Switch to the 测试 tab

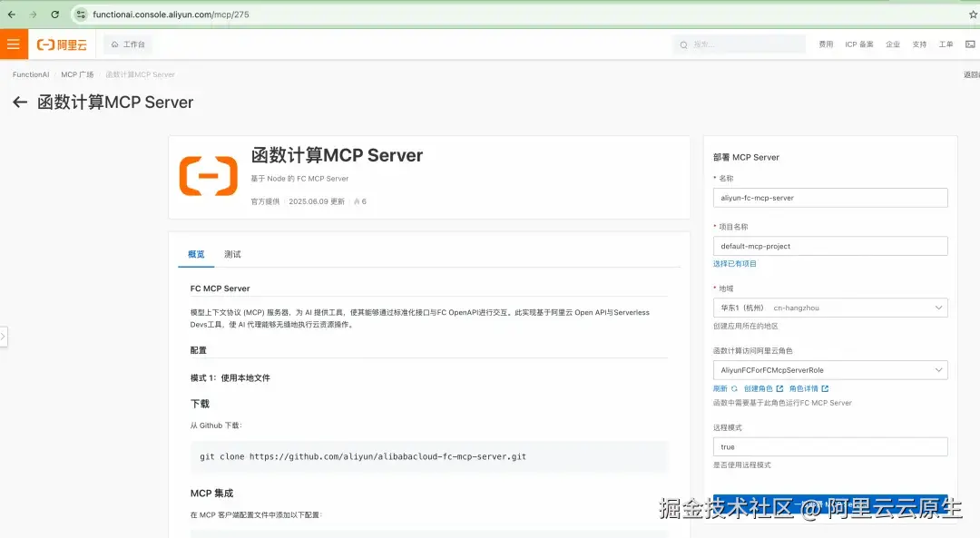(232, 254)
